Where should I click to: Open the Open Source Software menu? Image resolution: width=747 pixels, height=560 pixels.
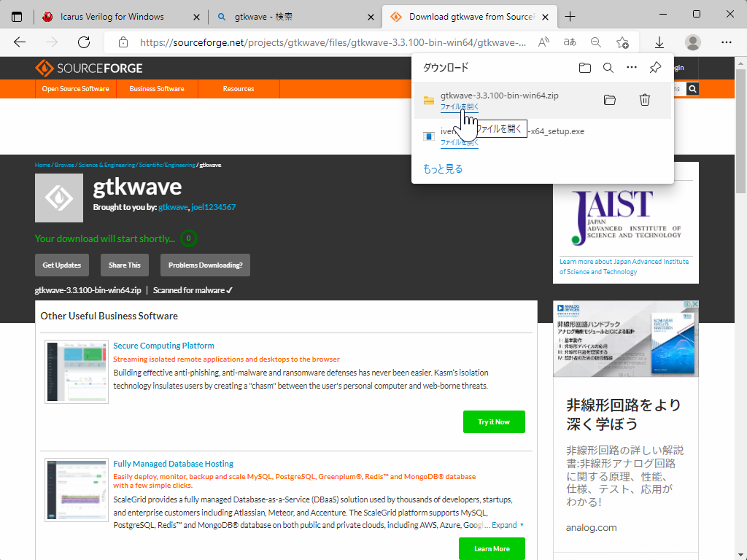75,88
